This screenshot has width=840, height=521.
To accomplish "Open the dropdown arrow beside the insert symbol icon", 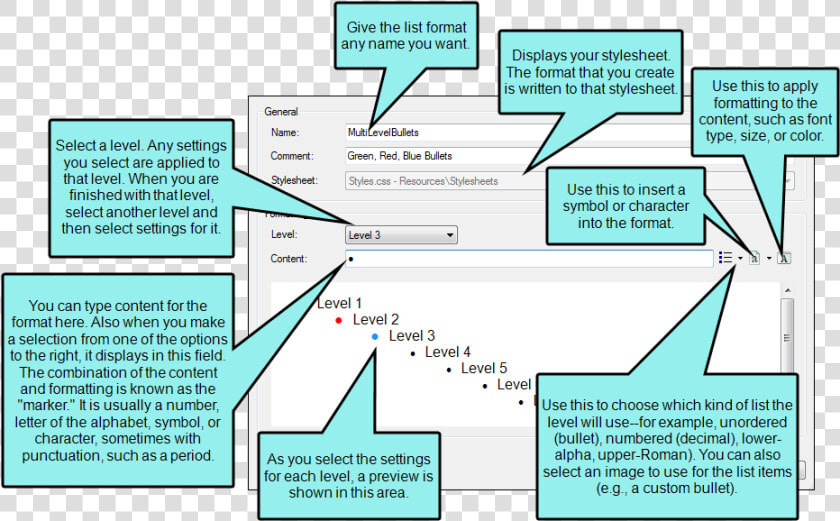I will [x=769, y=258].
